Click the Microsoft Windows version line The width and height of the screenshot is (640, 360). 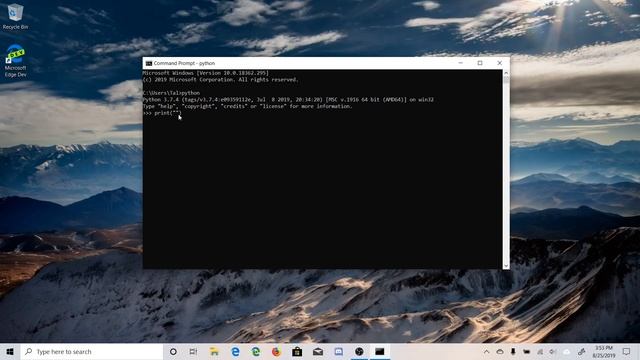tap(206, 73)
